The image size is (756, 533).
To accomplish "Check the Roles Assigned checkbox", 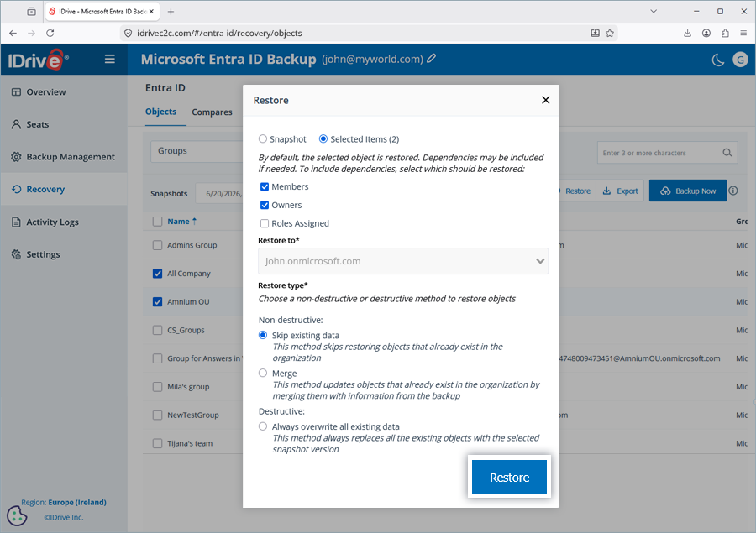I will 265,223.
